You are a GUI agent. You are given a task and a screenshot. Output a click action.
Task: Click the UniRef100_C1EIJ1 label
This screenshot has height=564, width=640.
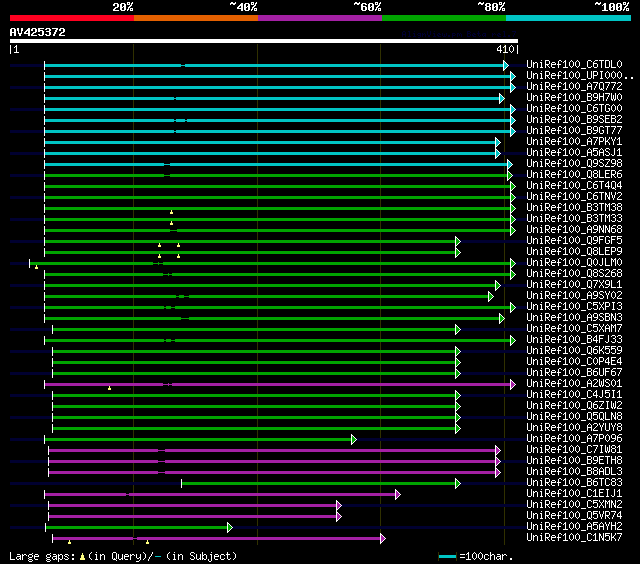574,494
